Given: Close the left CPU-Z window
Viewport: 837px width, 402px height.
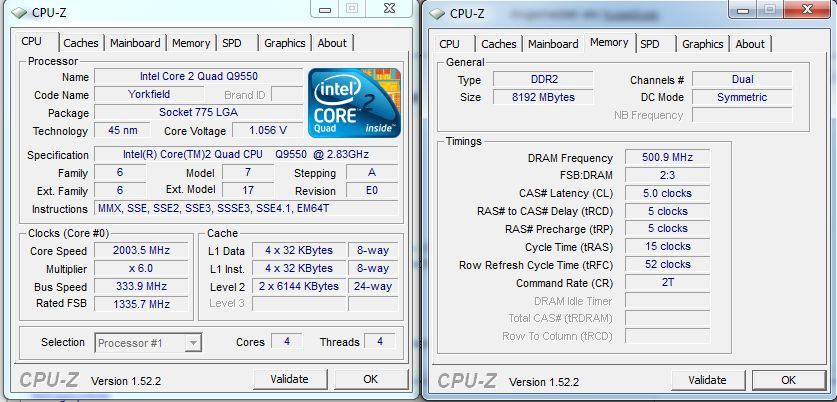Looking at the screenshot, I should pos(389,8).
